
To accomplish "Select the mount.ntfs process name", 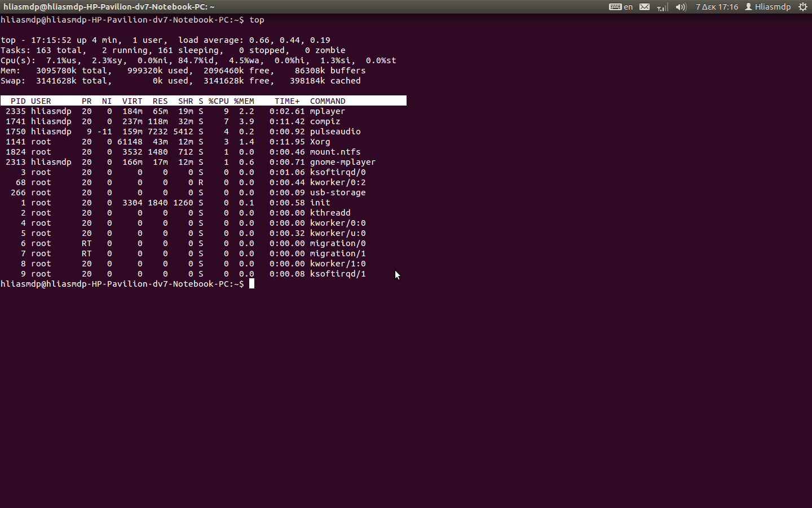I will (336, 152).
